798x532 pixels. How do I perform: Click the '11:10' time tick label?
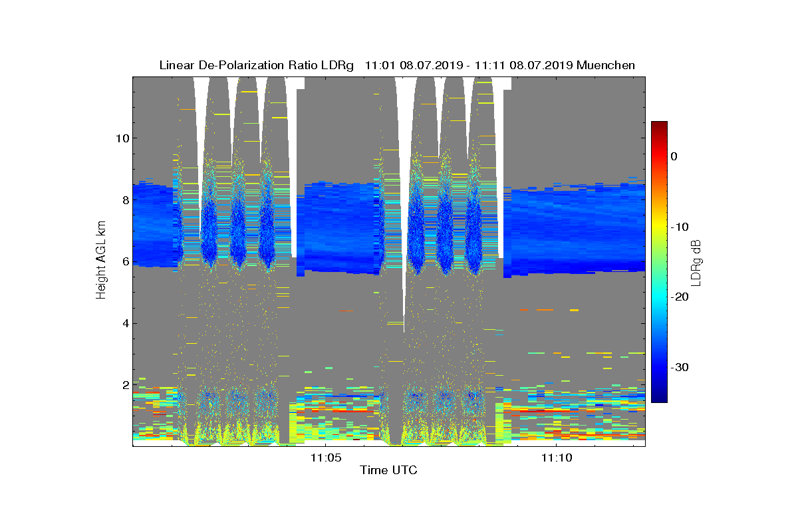point(557,457)
